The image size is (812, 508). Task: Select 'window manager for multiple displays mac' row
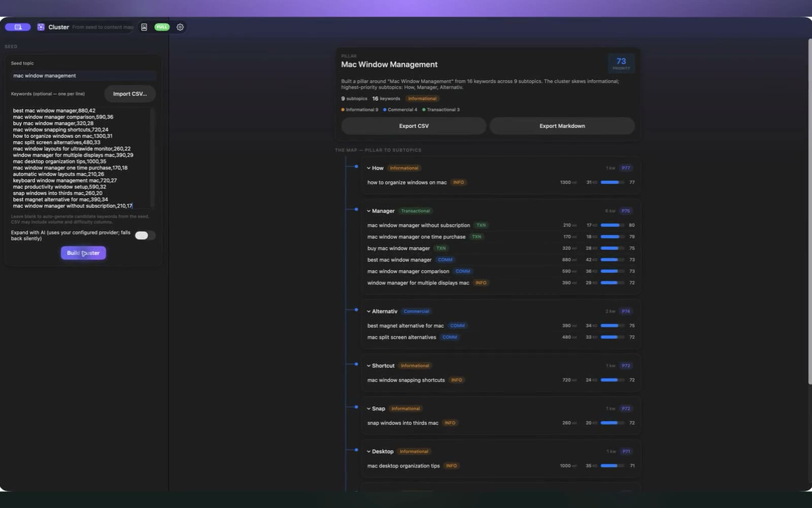(500, 283)
